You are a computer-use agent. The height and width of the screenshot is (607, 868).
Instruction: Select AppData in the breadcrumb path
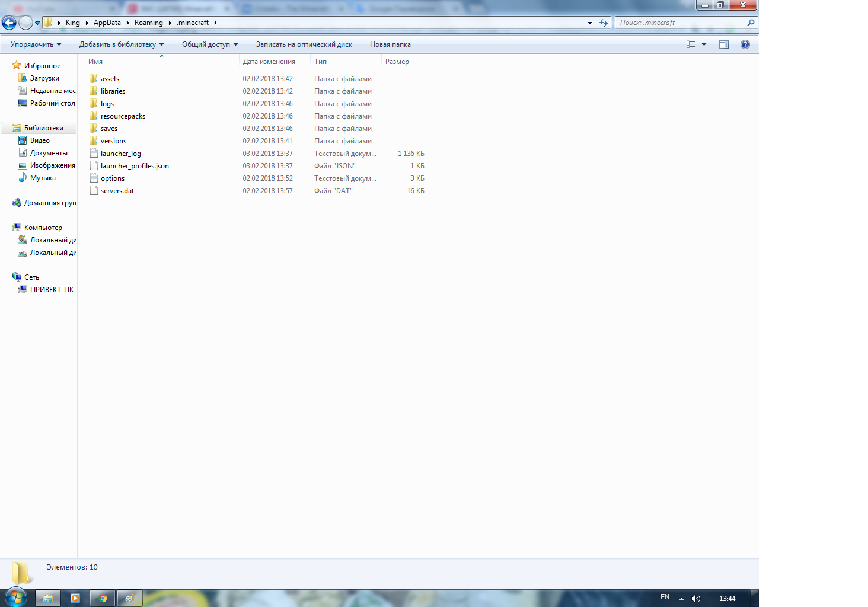coord(107,23)
